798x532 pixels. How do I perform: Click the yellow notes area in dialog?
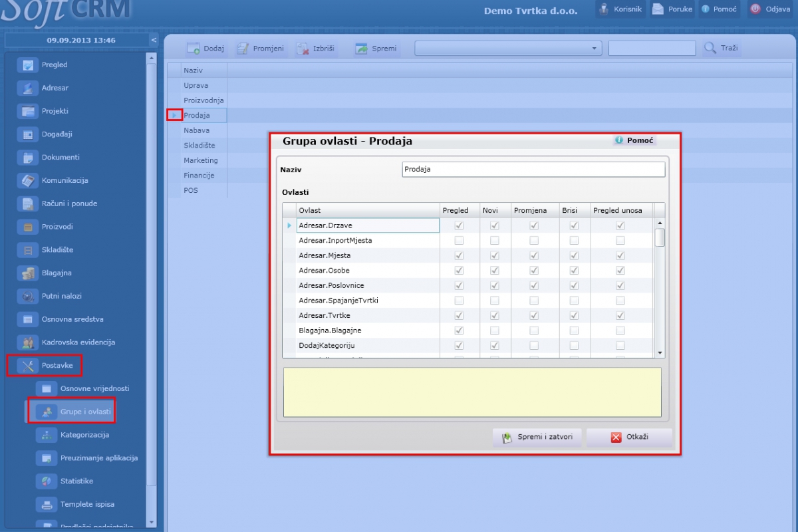point(472,392)
